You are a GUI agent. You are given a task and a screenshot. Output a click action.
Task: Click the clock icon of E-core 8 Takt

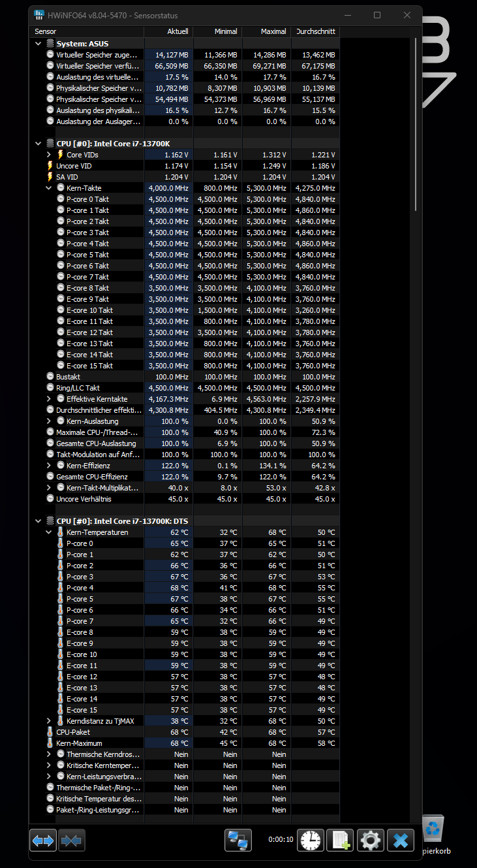pyautogui.click(x=61, y=288)
